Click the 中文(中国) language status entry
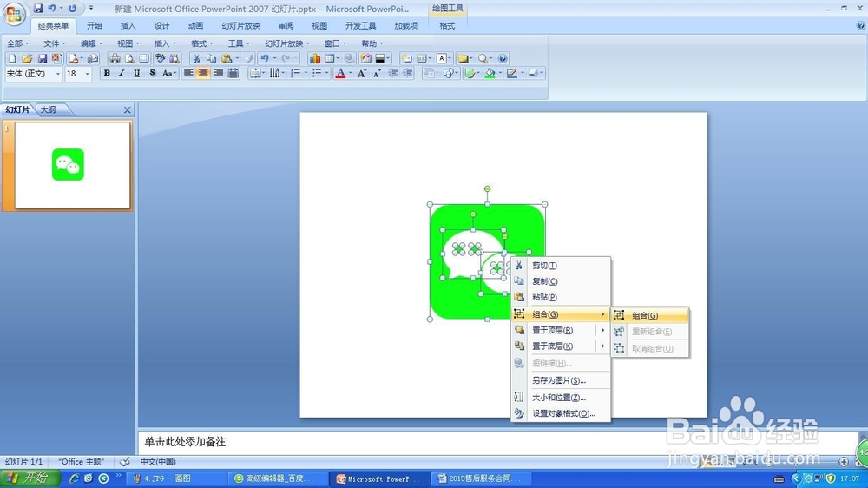 pos(158,462)
